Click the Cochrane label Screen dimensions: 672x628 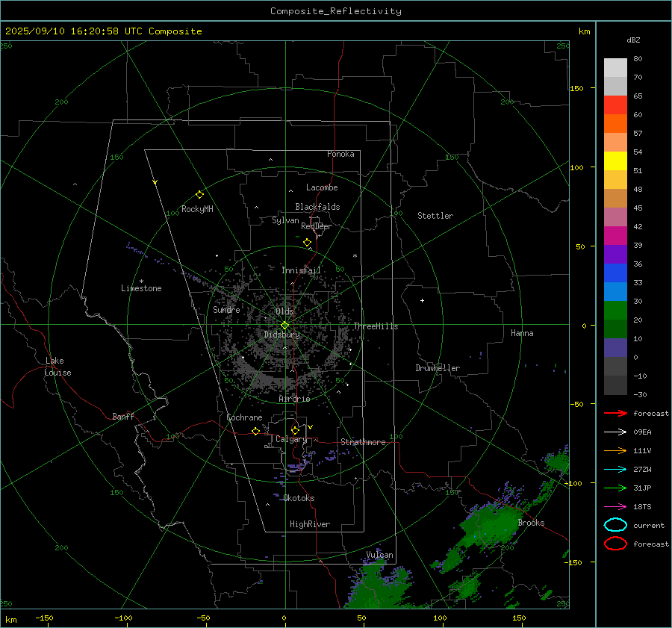pyautogui.click(x=244, y=417)
